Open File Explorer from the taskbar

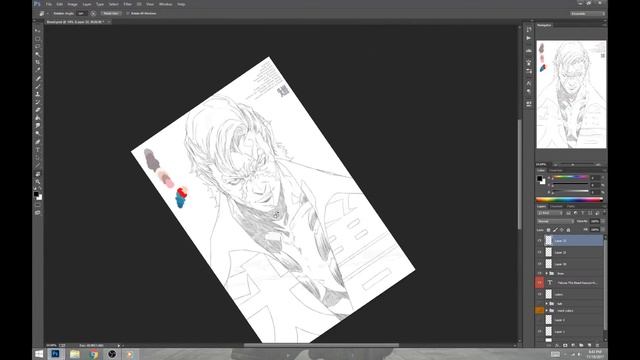74,354
